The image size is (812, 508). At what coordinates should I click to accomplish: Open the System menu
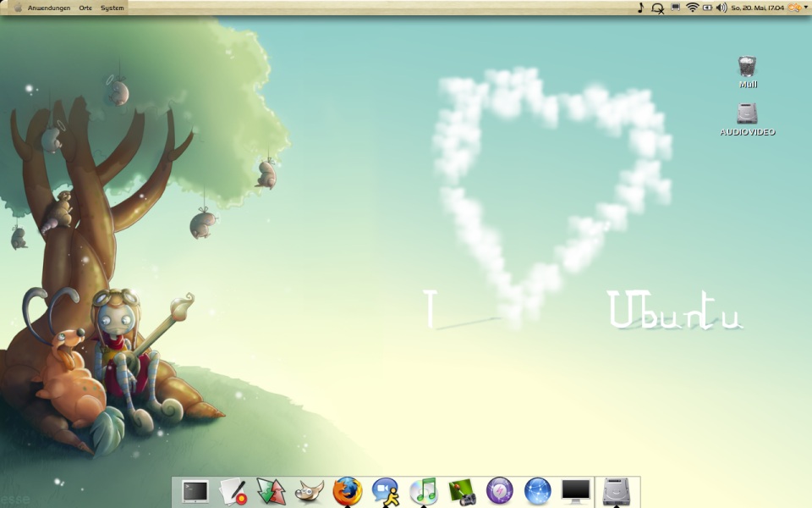tap(112, 8)
